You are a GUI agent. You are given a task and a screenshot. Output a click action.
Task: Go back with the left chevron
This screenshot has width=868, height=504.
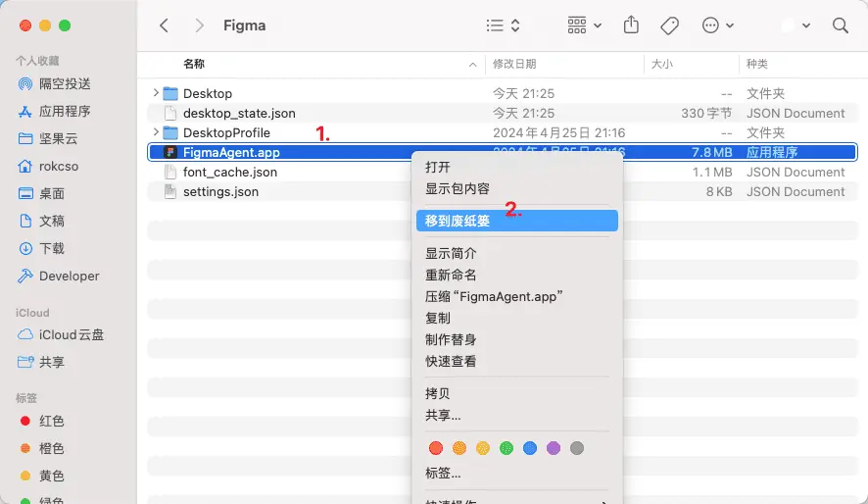(x=164, y=25)
